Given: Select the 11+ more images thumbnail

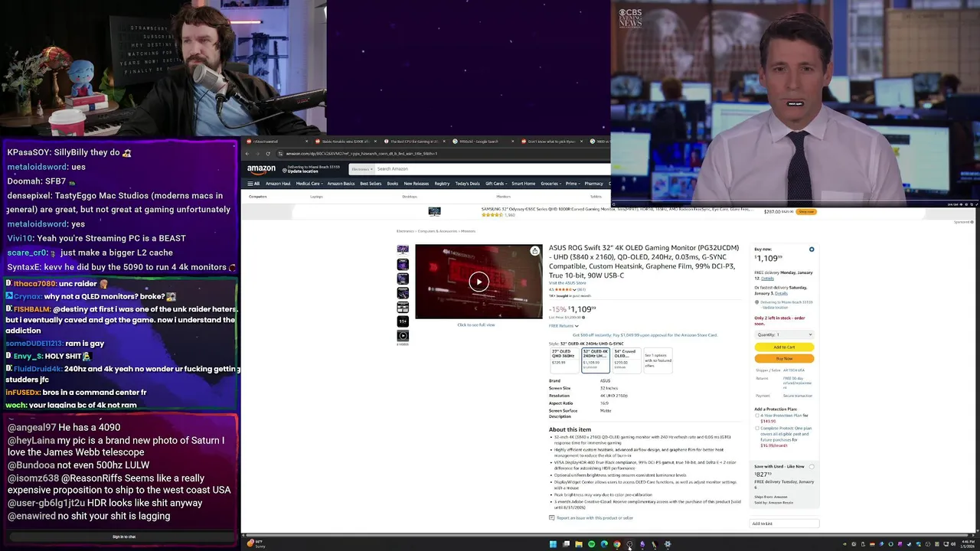Looking at the screenshot, I should [403, 321].
